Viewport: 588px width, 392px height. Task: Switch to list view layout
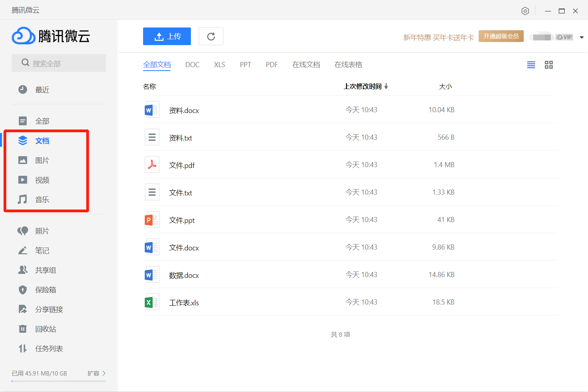pos(531,65)
